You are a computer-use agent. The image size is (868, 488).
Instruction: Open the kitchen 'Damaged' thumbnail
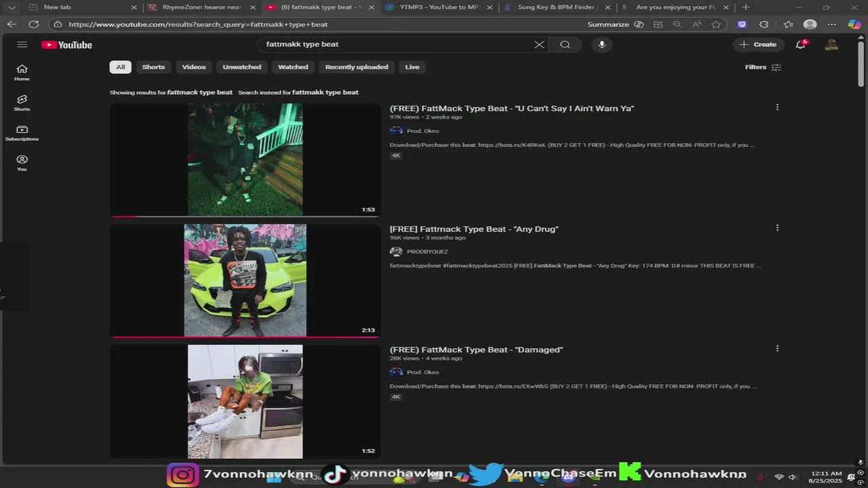(245, 401)
